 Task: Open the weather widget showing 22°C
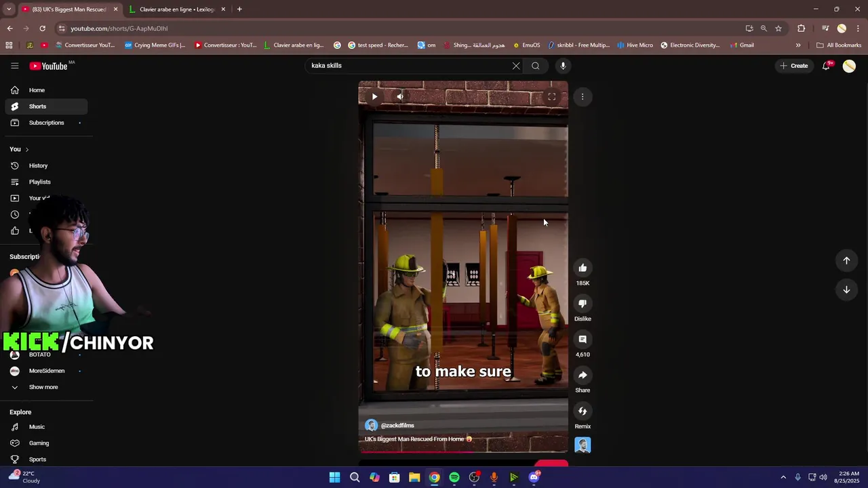point(23,477)
